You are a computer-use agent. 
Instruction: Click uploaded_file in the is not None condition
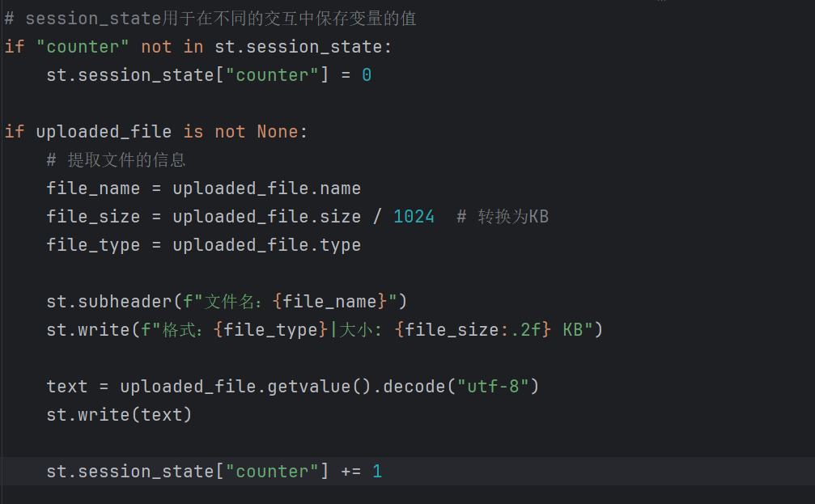[104, 132]
